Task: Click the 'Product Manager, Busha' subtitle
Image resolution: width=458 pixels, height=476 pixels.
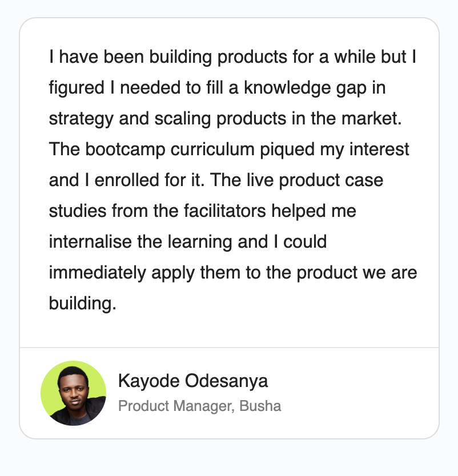Action: click(199, 406)
